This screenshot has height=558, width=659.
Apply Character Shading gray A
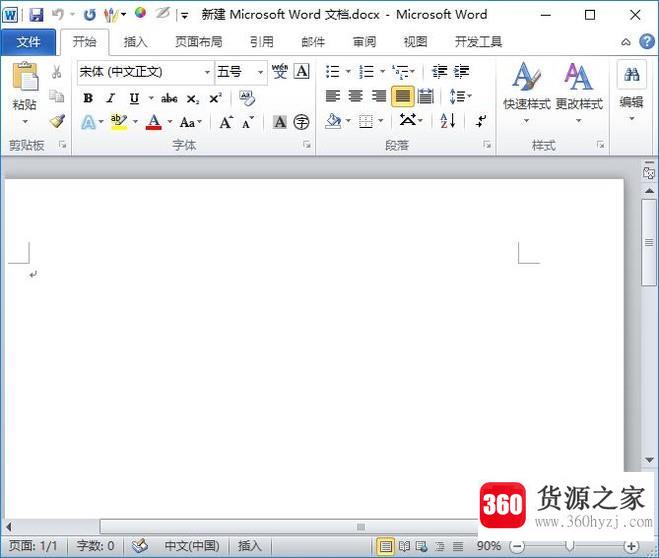[279, 122]
